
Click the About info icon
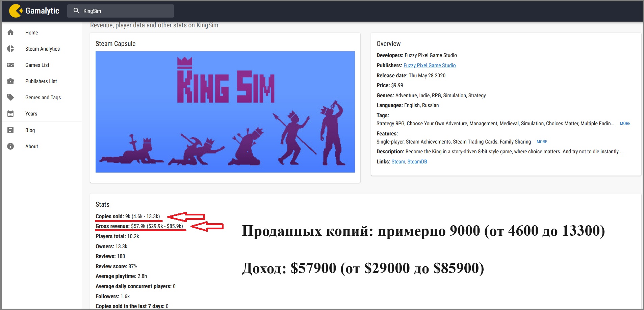[10, 146]
